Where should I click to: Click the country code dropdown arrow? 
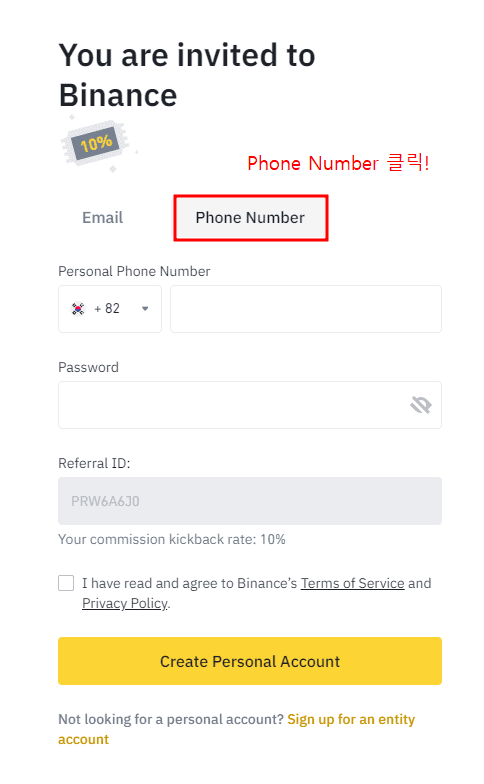[x=145, y=308]
